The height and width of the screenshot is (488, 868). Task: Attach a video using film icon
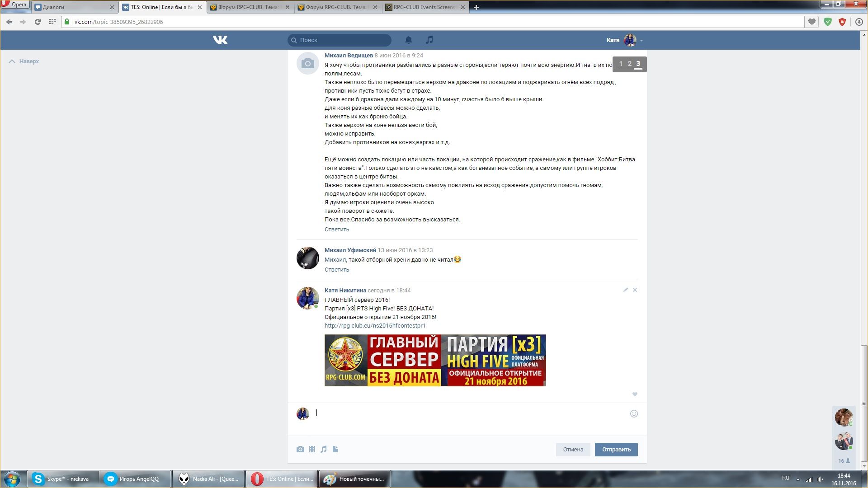[x=312, y=449]
